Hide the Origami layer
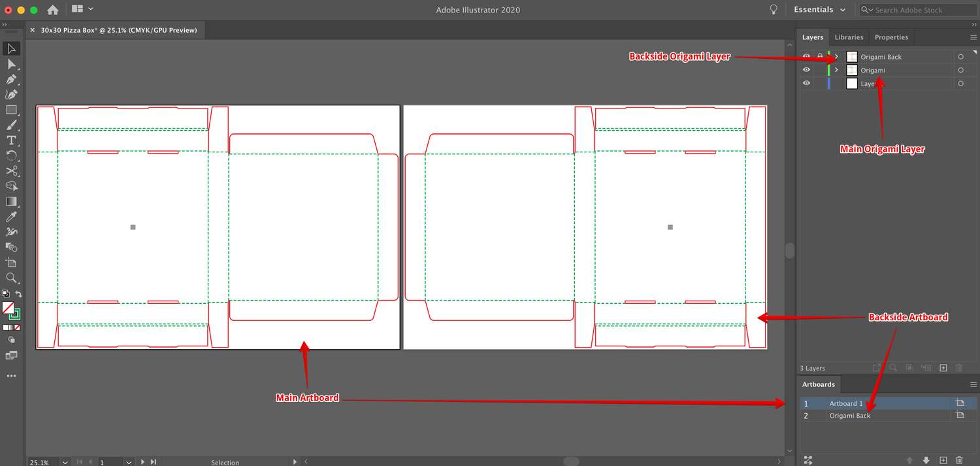The height and width of the screenshot is (466, 980). tap(806, 70)
